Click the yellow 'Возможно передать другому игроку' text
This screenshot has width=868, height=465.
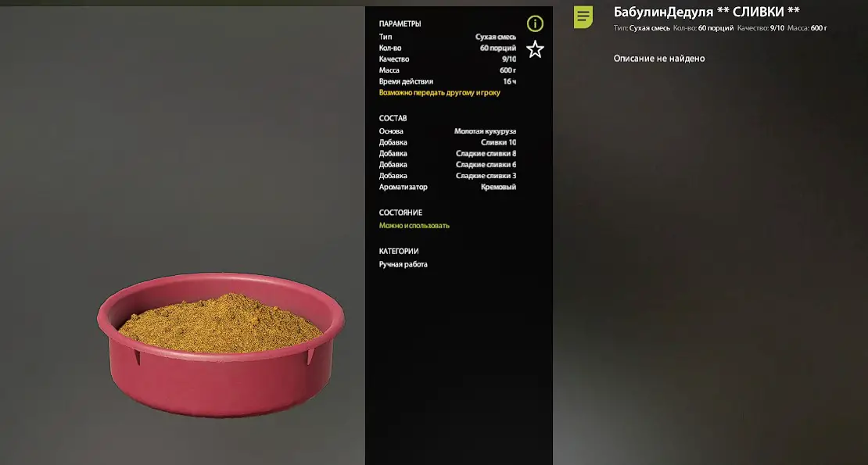[x=439, y=93]
